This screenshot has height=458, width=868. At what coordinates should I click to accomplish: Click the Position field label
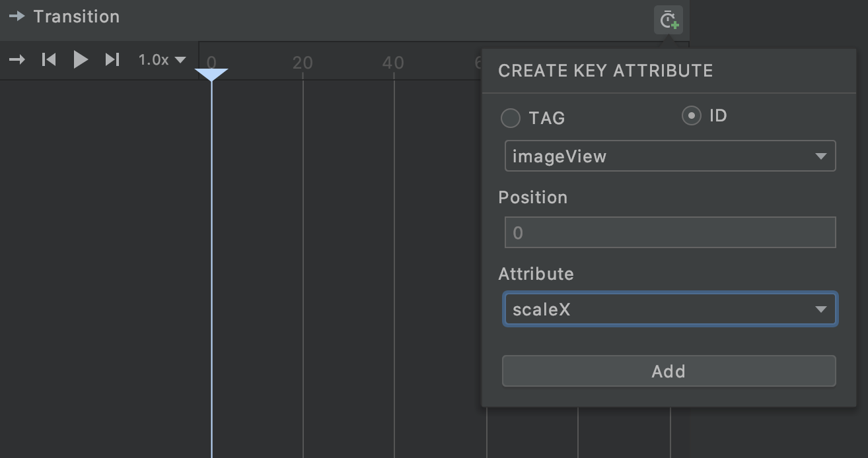pyautogui.click(x=532, y=197)
